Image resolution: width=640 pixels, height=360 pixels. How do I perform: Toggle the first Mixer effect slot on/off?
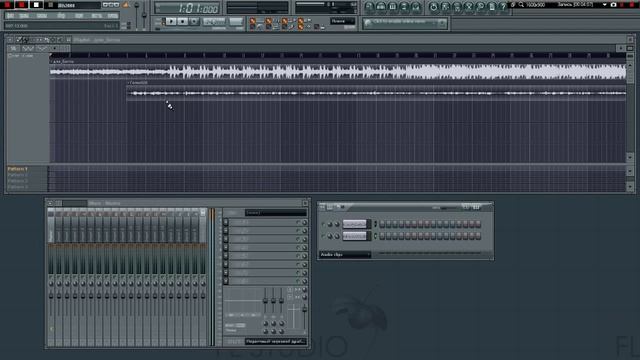pyautogui.click(x=298, y=222)
